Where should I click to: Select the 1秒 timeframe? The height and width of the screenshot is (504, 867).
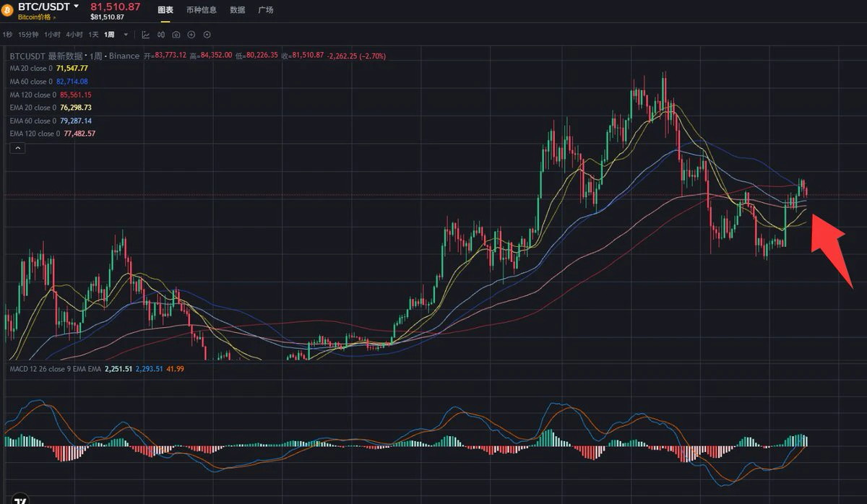tap(7, 35)
